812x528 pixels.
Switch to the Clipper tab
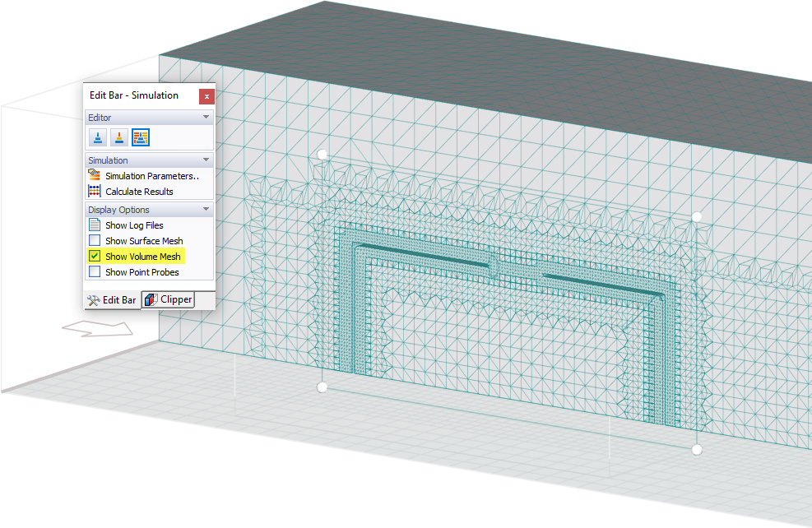tap(168, 299)
